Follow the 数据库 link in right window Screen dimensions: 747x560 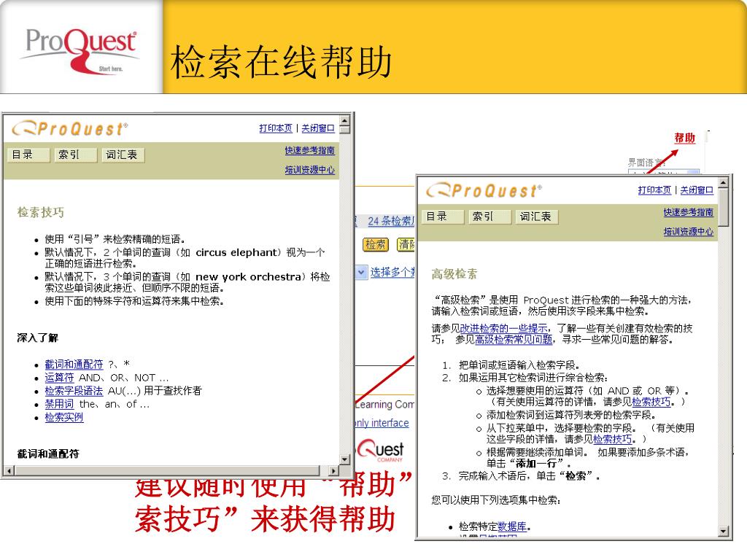[512, 526]
